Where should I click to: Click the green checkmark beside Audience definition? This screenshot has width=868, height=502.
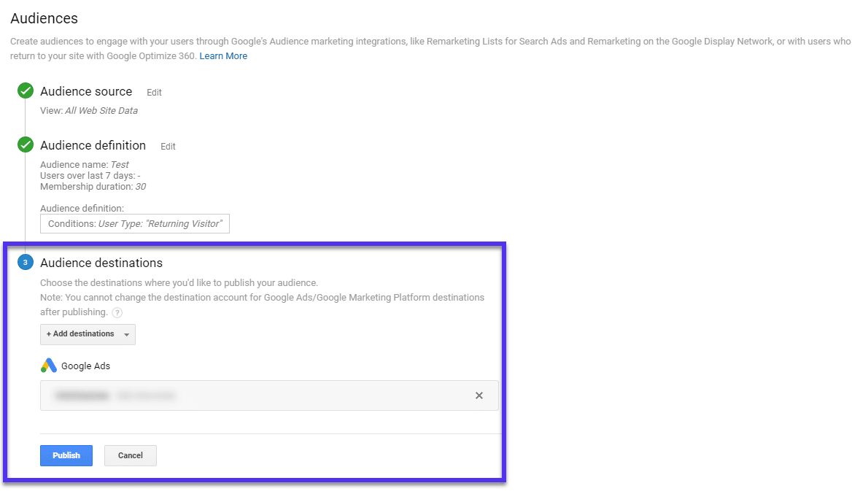point(24,144)
